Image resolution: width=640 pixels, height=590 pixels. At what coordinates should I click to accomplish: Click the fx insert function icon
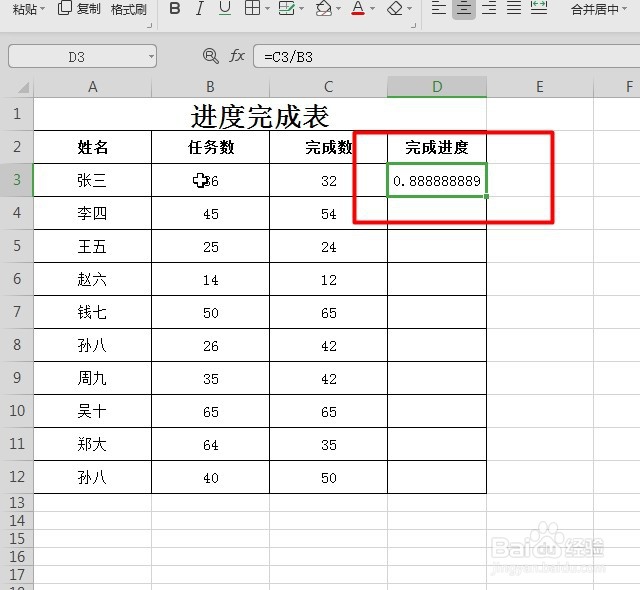pyautogui.click(x=237, y=56)
